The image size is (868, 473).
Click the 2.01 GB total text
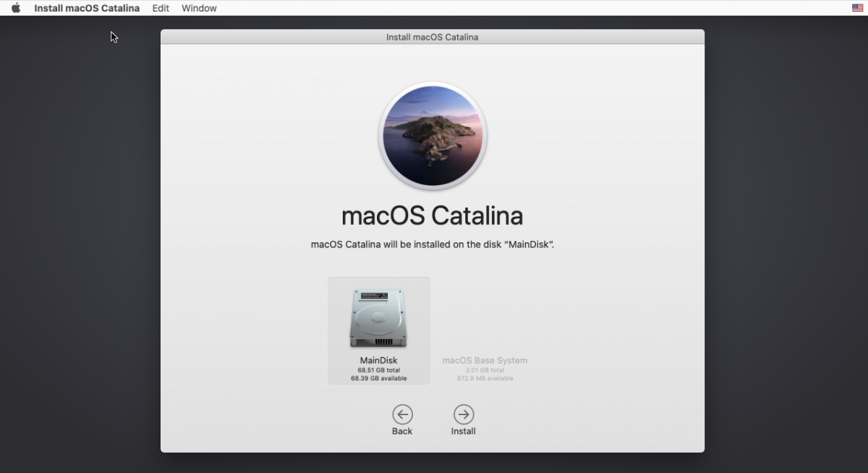pos(485,370)
